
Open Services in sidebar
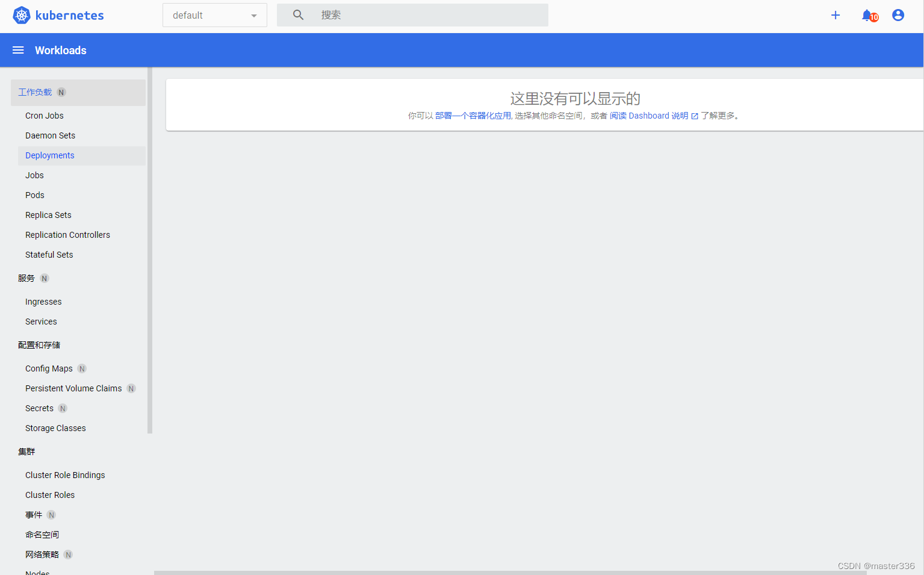click(x=41, y=322)
